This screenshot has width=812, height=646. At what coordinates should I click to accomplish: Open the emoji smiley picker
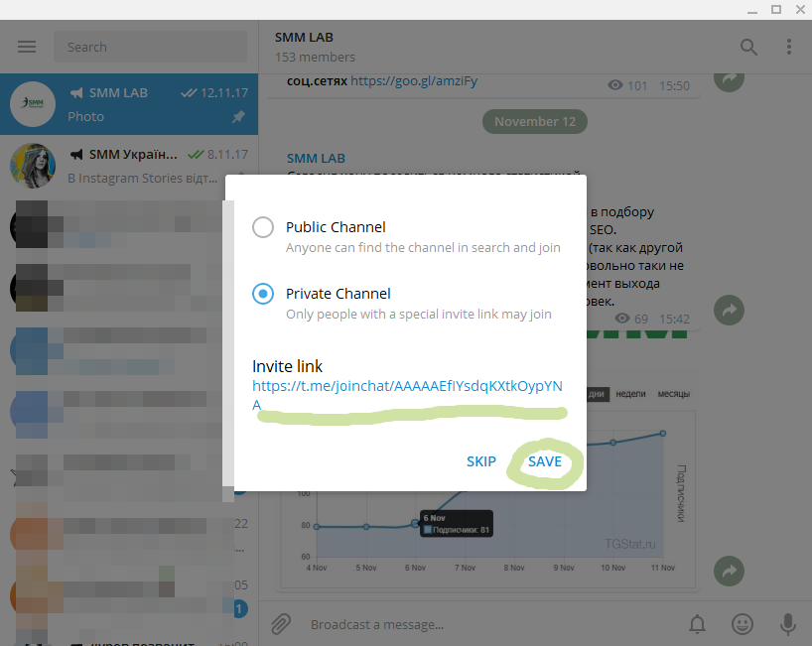pyautogui.click(x=742, y=624)
